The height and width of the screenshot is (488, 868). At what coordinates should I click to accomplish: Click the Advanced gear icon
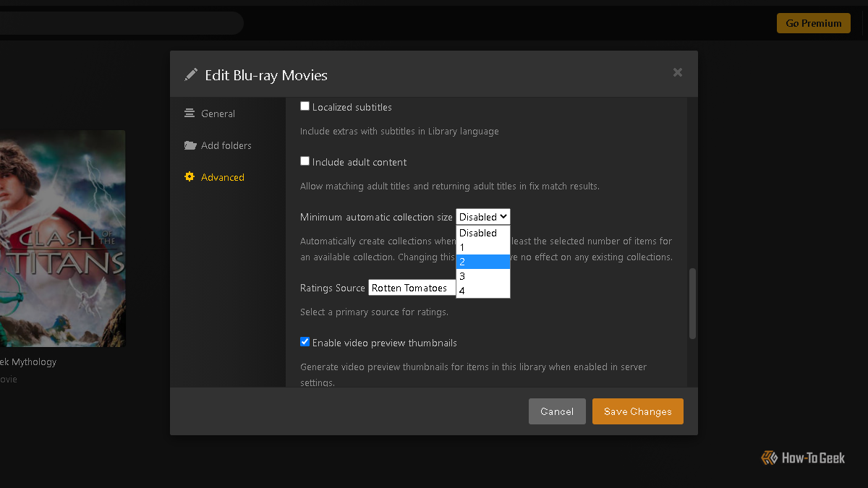pyautogui.click(x=190, y=177)
